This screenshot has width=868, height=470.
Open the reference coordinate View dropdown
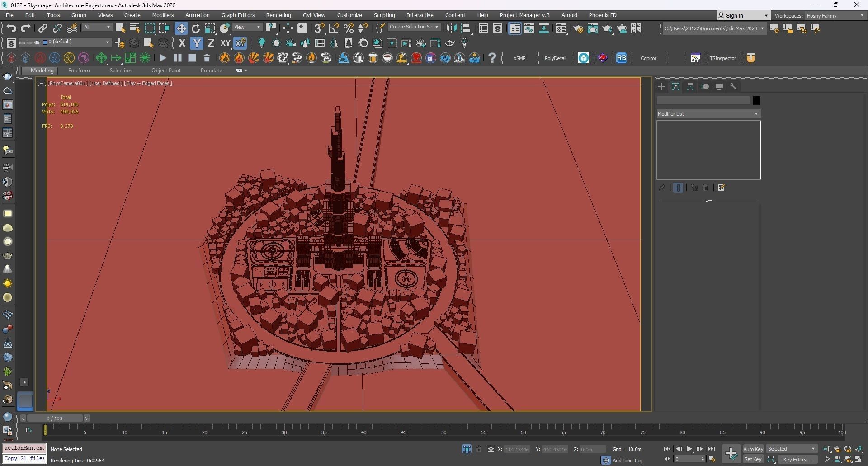coord(247,28)
